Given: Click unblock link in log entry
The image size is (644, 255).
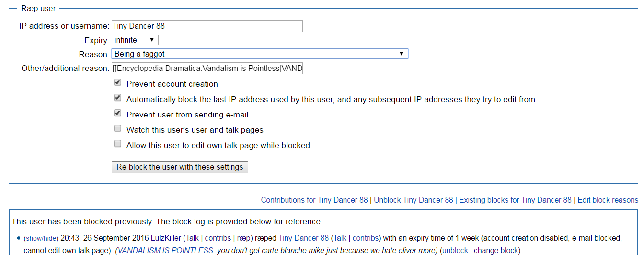Looking at the screenshot, I should tap(455, 250).
